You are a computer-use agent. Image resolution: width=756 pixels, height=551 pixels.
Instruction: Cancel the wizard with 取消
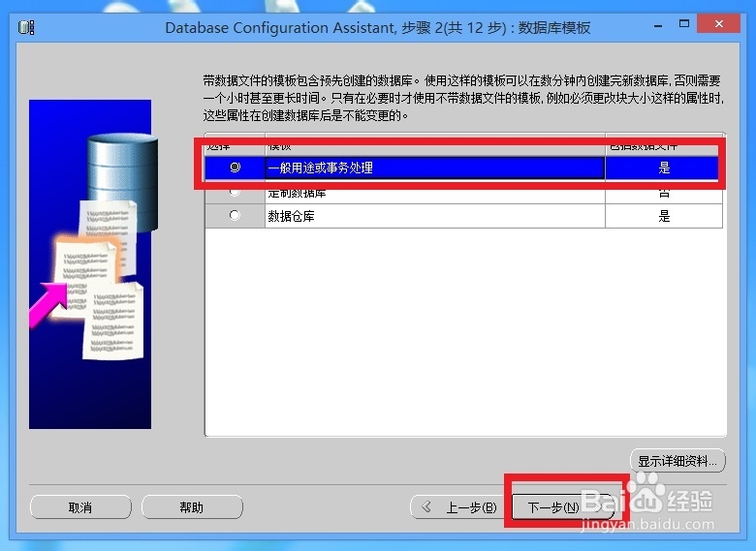pos(80,507)
